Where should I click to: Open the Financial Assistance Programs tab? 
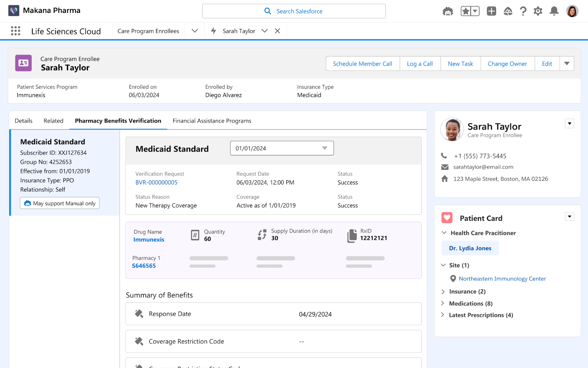[212, 121]
